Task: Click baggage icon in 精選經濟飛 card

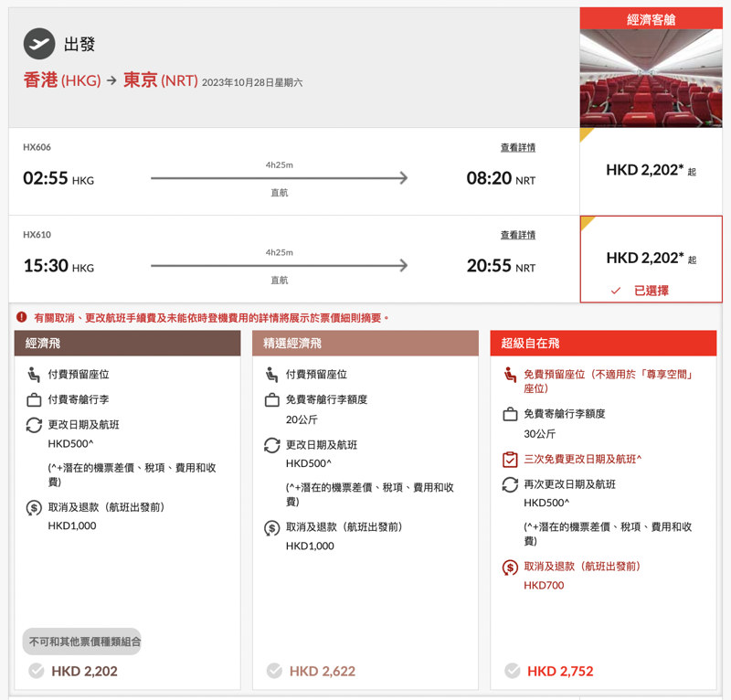Action: pyautogui.click(x=271, y=399)
